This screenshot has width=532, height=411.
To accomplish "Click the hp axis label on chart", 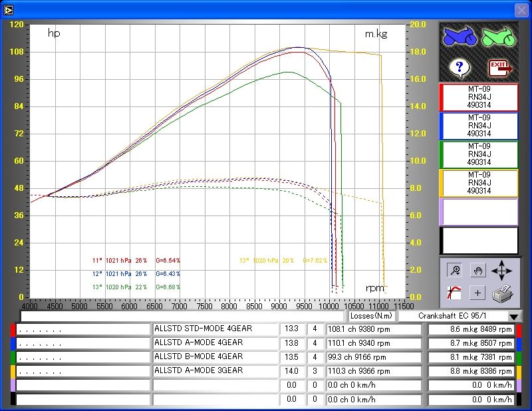I will point(54,33).
